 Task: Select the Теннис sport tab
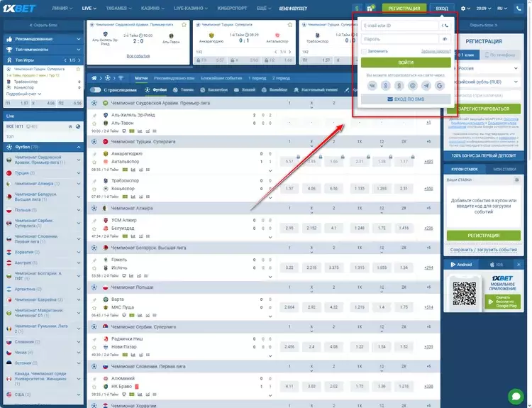(x=183, y=90)
